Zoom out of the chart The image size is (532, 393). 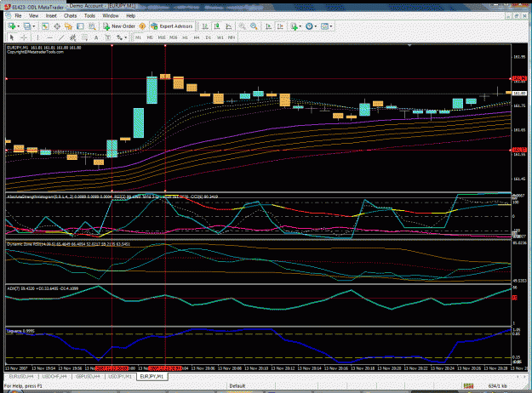[254, 26]
